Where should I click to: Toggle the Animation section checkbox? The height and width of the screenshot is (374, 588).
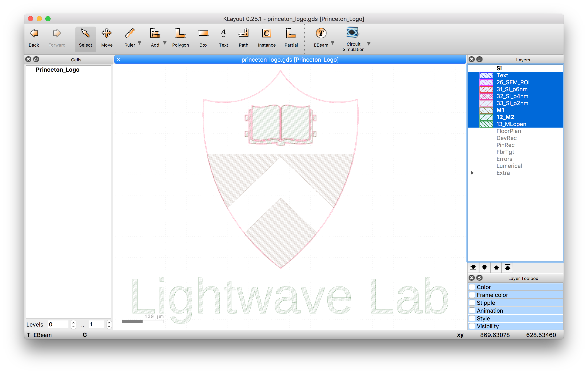[x=472, y=310]
